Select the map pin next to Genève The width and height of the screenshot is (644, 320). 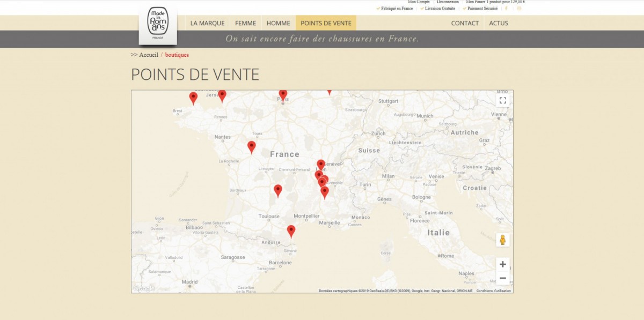321,164
